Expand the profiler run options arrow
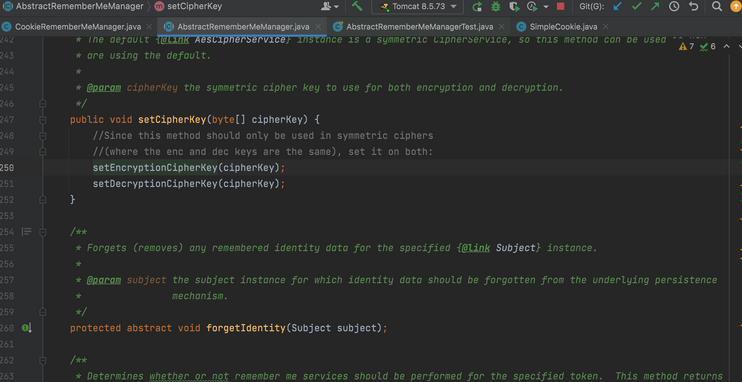 pyautogui.click(x=546, y=7)
